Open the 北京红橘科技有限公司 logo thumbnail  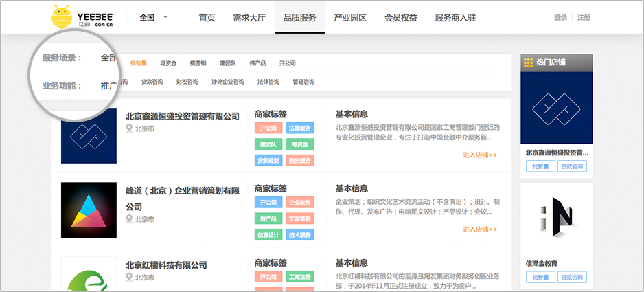(89, 274)
